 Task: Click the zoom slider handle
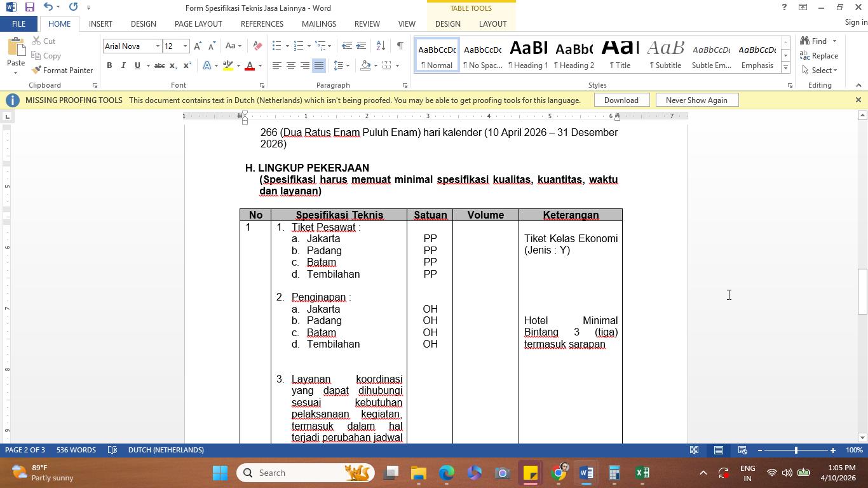click(x=796, y=450)
